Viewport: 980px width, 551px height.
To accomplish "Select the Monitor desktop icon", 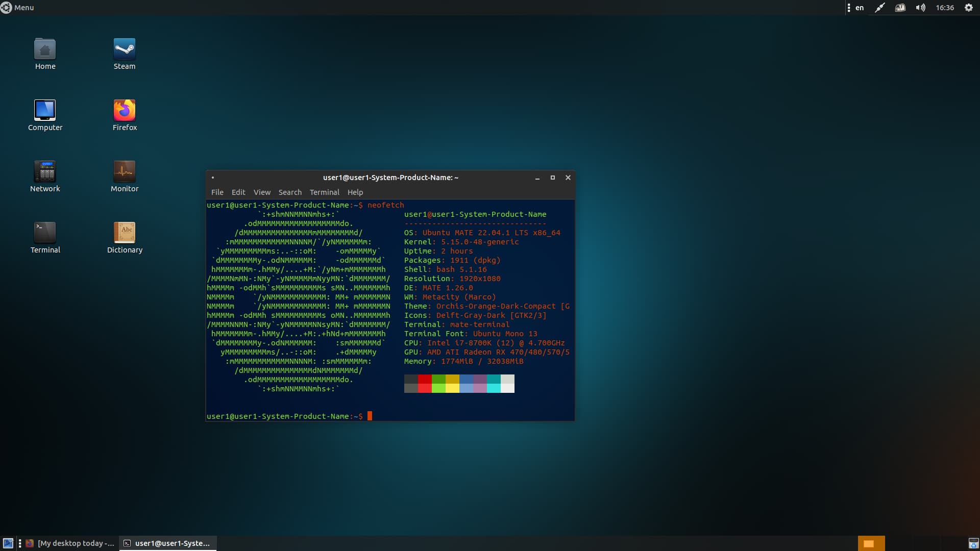I will click(124, 172).
